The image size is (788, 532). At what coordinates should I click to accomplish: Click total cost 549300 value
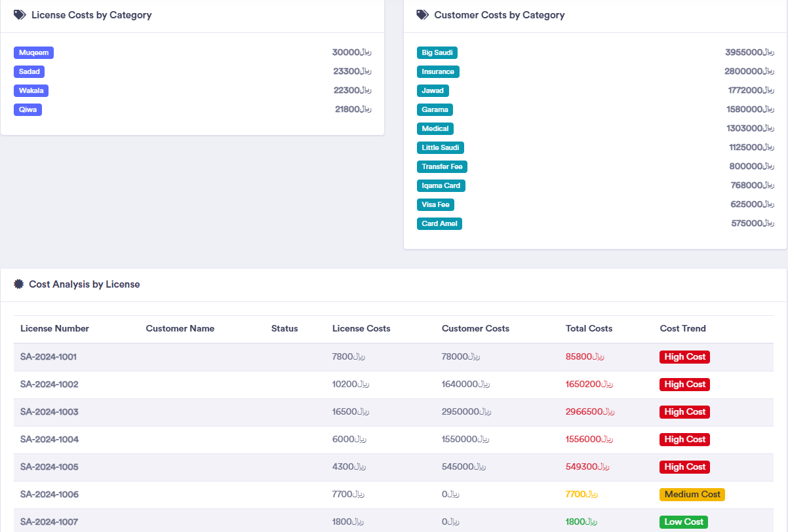tap(587, 467)
